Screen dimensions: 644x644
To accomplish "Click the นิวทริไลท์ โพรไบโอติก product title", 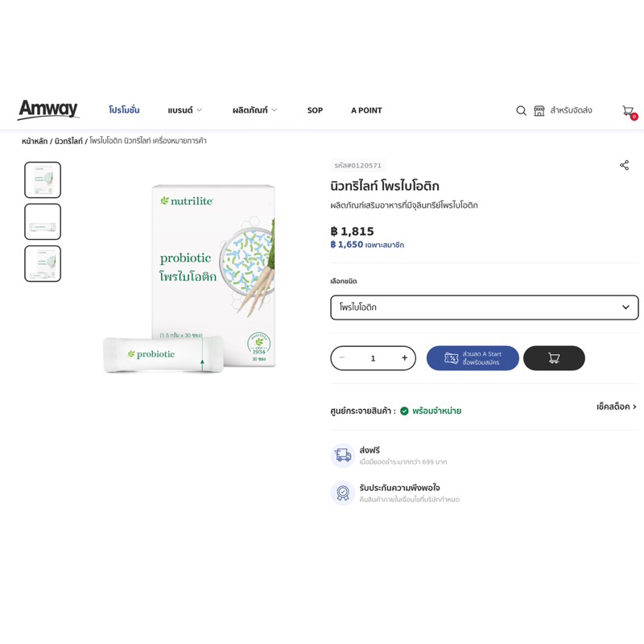I will coord(385,186).
